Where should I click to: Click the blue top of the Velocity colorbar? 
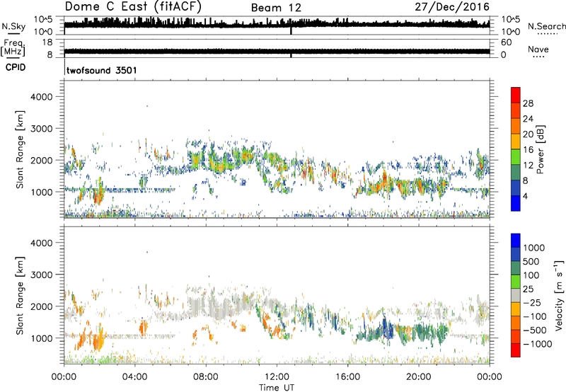pyautogui.click(x=516, y=241)
